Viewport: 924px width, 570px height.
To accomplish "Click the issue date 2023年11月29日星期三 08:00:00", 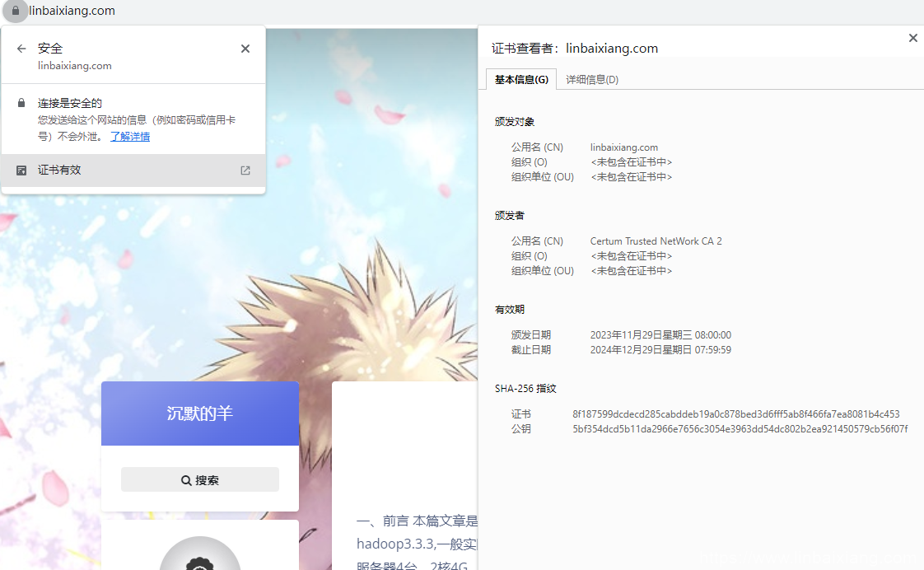I will click(660, 334).
